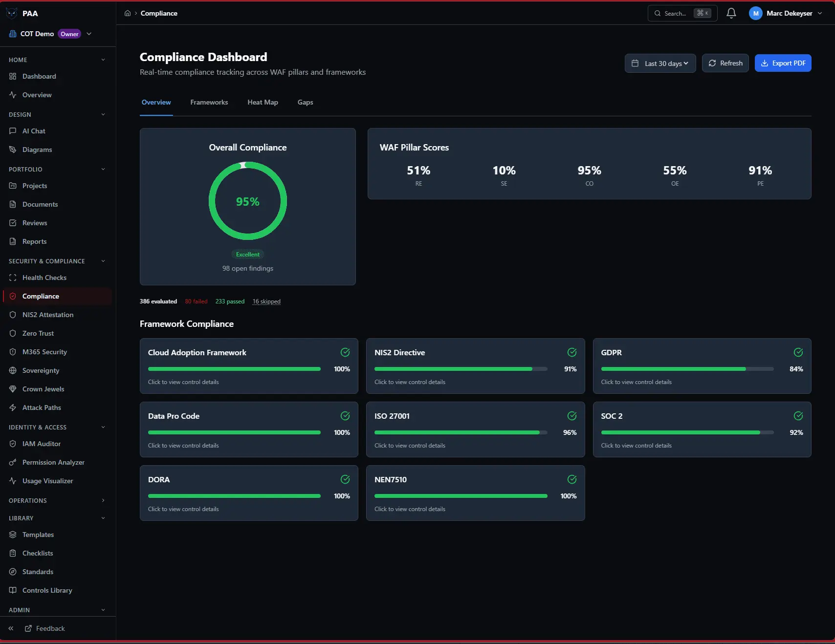Switch to the Frameworks tab
The height and width of the screenshot is (644, 835).
(209, 102)
